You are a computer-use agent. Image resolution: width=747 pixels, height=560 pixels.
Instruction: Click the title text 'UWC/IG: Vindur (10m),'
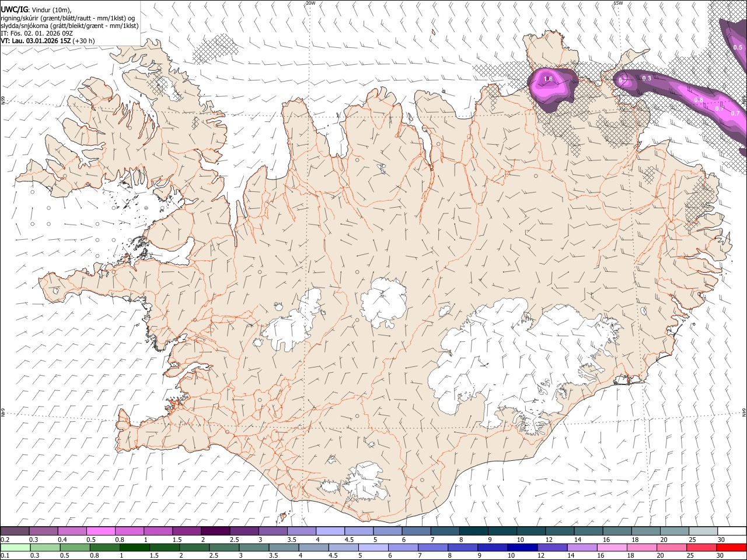pyautogui.click(x=37, y=10)
